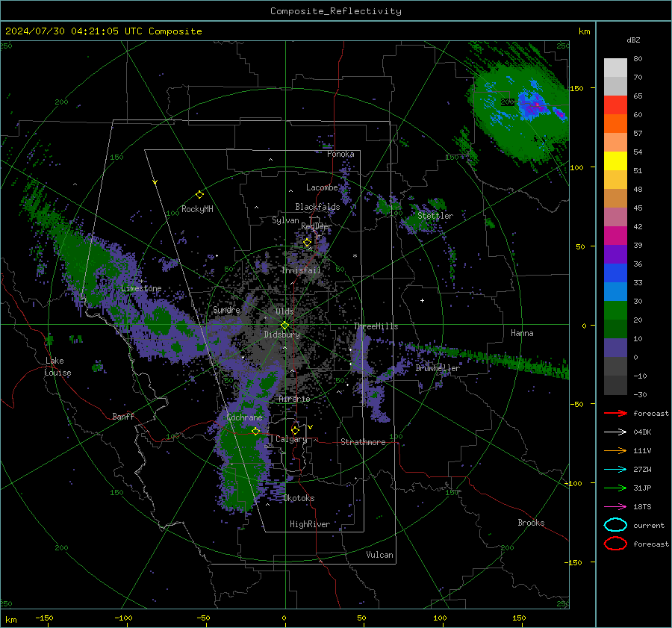Click the Stettler city label
Image resolution: width=672 pixels, height=628 pixels.
(435, 216)
